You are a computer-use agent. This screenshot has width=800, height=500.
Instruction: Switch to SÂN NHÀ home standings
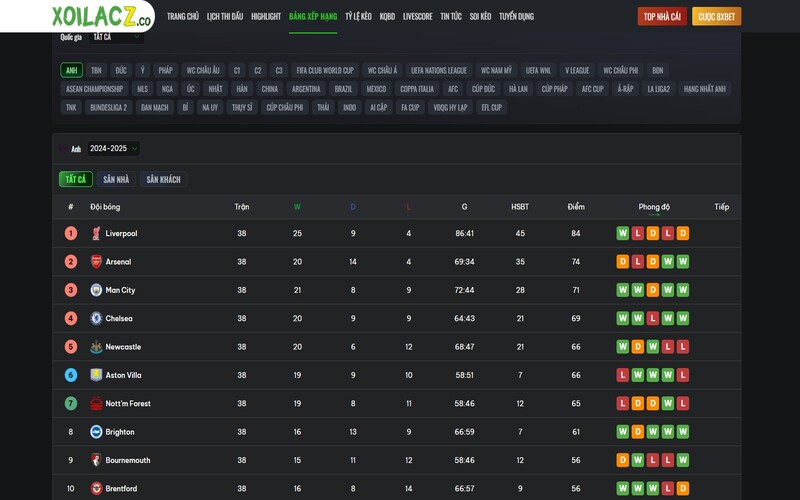coord(116,179)
